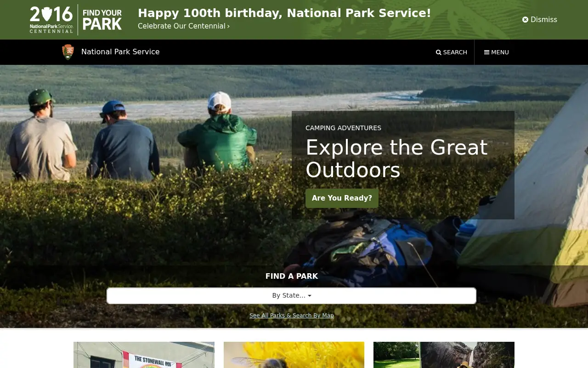
Task: Open the Stonewall Inn thumbnail
Action: tap(144, 355)
